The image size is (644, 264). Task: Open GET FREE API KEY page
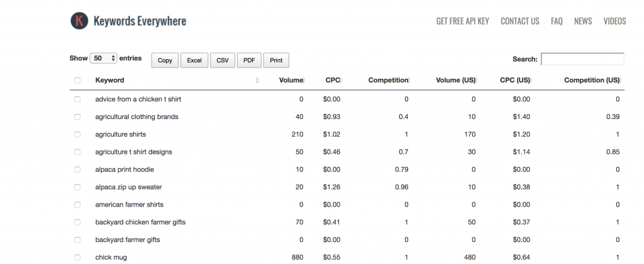(462, 21)
